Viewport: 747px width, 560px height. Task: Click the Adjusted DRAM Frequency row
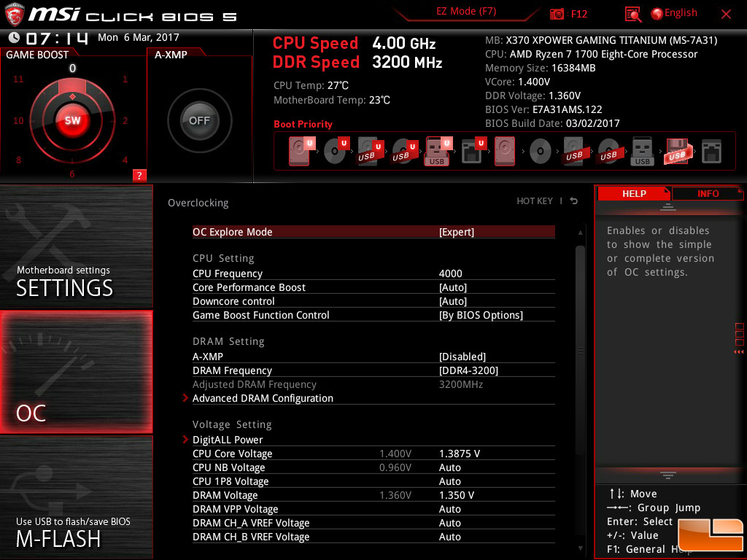click(x=373, y=384)
